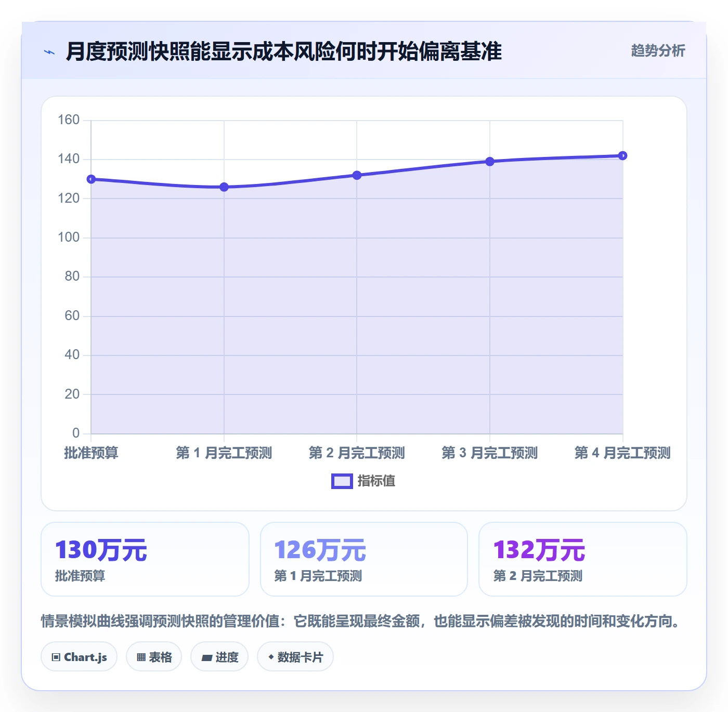The width and height of the screenshot is (728, 712).
Task: Select the 第 3 月完工预测 data point
Action: tap(490, 162)
